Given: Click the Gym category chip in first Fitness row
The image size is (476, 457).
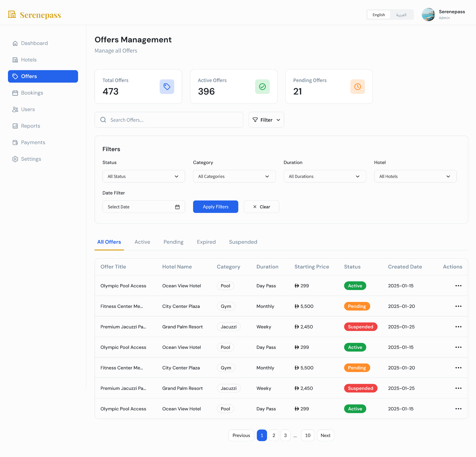Looking at the screenshot, I should click(x=226, y=306).
